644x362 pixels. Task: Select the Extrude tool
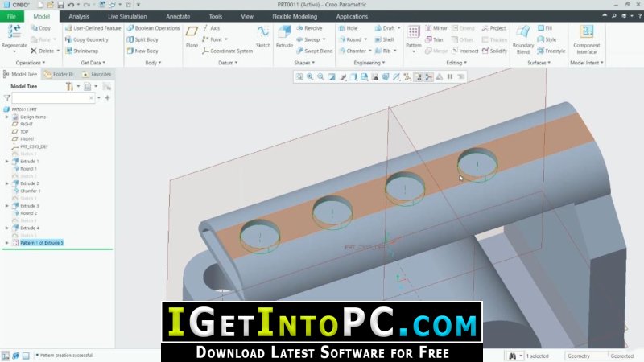(284, 36)
